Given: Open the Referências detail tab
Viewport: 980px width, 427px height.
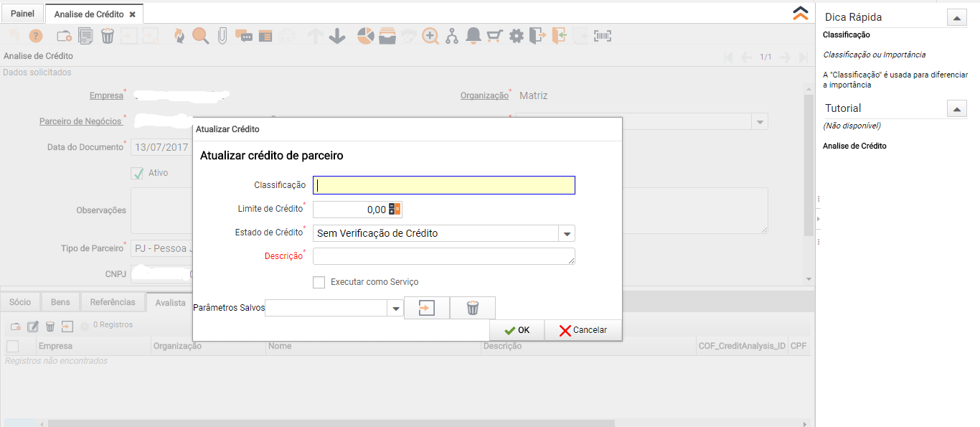Looking at the screenshot, I should coord(113,302).
